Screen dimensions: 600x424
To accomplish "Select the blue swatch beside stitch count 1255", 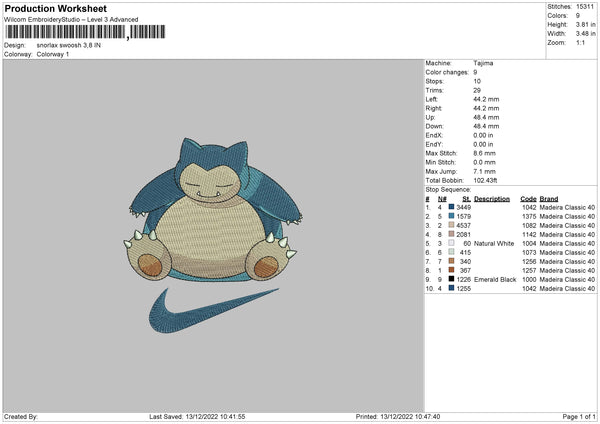I will click(x=451, y=288).
